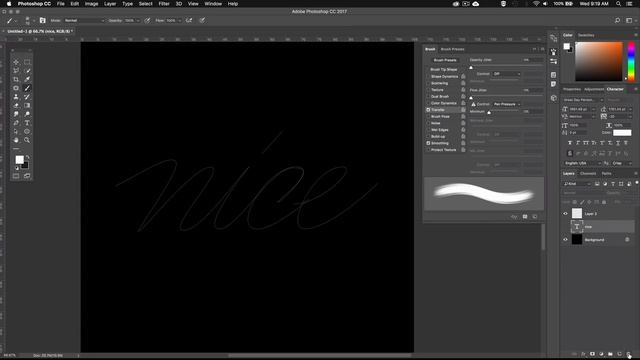The width and height of the screenshot is (640, 360).
Task: Open the Filter menu
Action: click(x=164, y=4)
